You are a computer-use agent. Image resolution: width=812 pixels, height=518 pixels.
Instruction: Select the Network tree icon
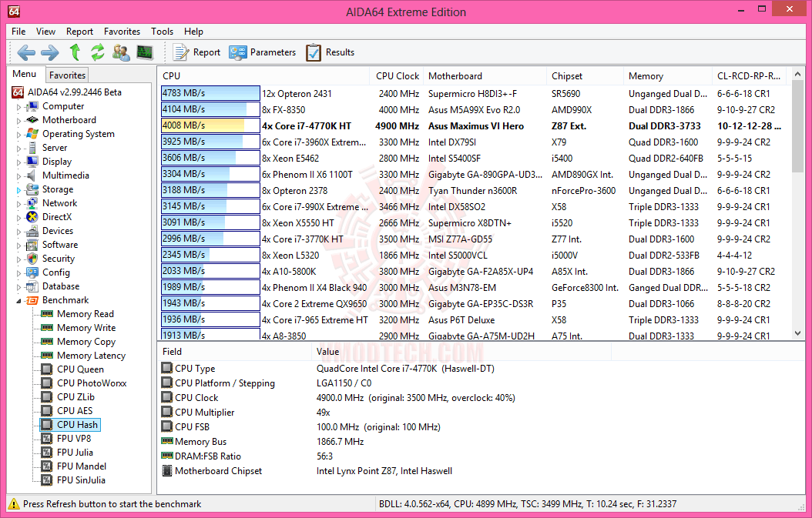32,203
